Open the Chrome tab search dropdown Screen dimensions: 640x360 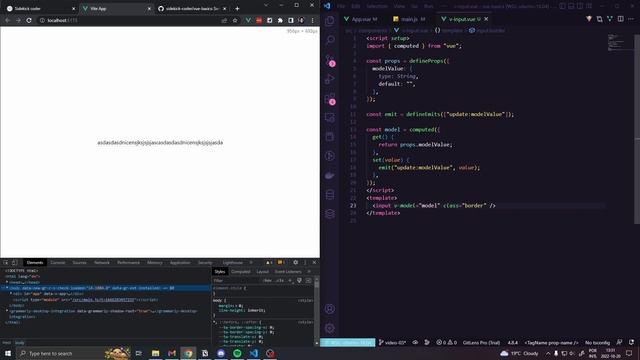[266, 5]
